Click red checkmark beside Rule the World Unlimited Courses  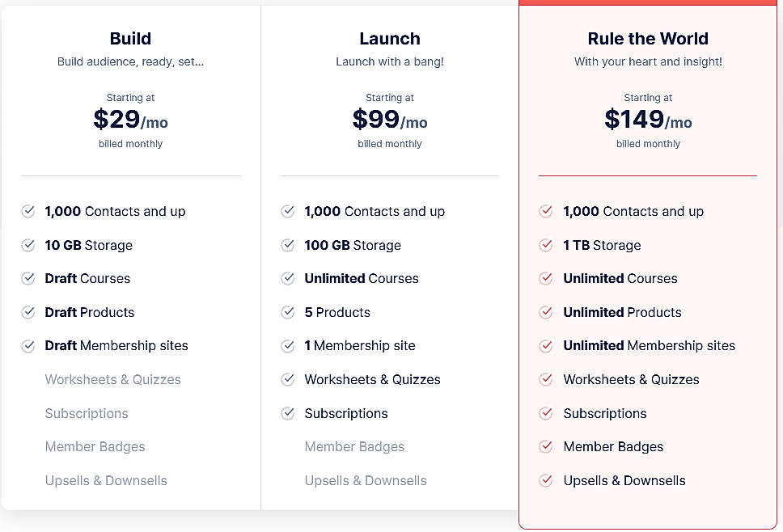(546, 278)
